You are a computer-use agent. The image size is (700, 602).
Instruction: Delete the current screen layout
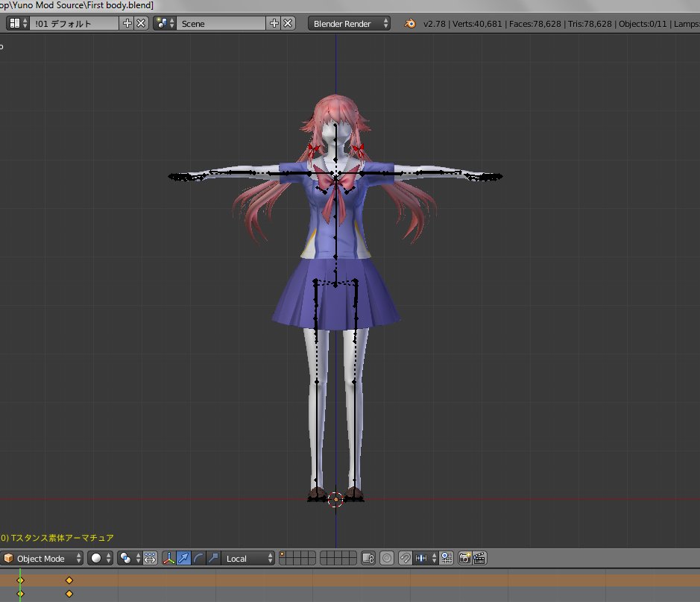click(141, 23)
